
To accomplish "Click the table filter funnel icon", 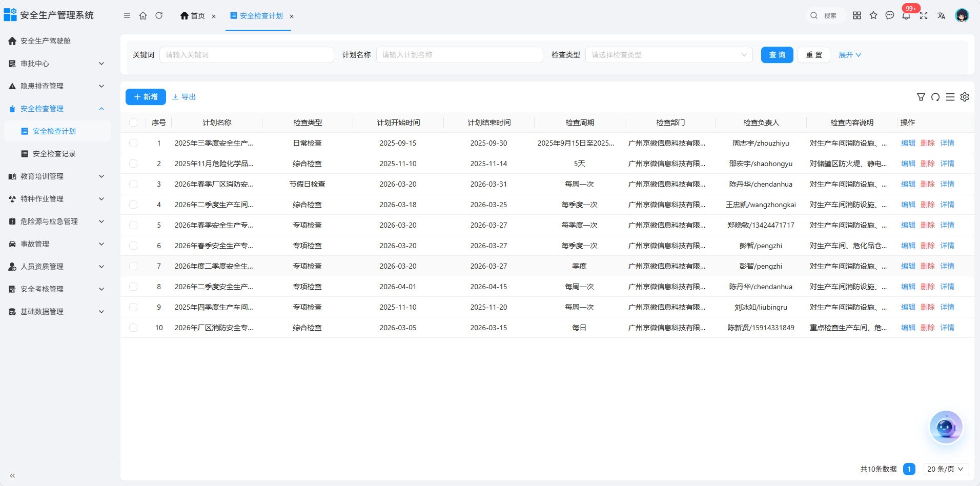I will [x=921, y=97].
